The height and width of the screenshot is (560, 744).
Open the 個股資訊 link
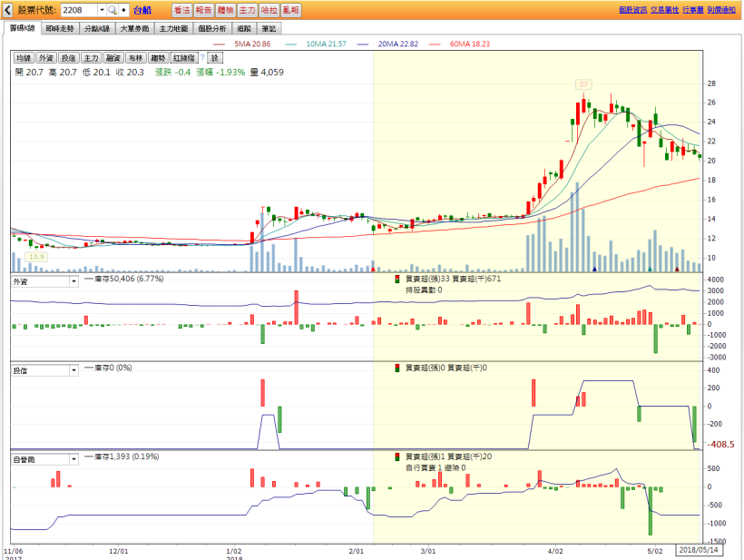pos(632,10)
